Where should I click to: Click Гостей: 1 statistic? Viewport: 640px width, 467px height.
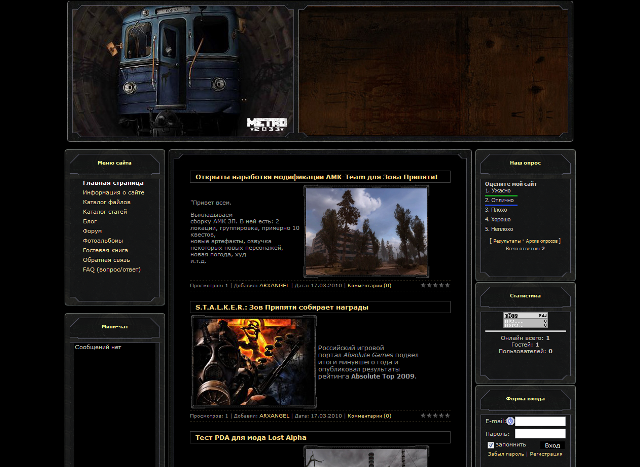(x=525, y=345)
